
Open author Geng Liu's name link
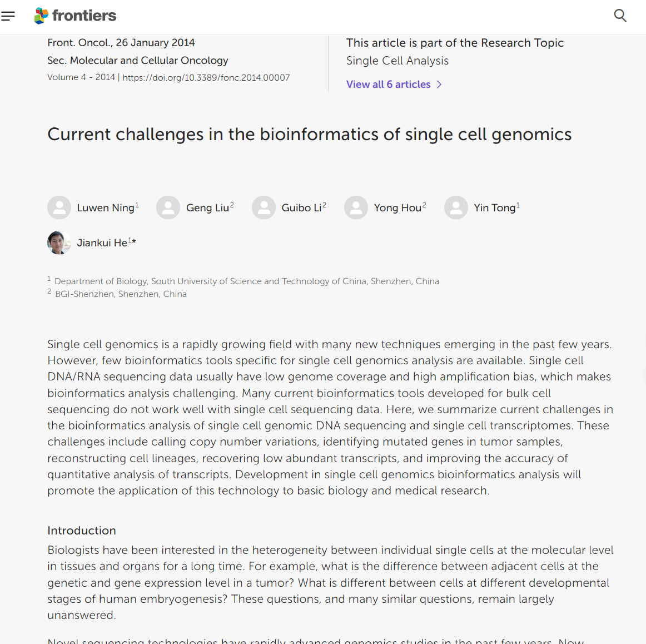click(207, 208)
